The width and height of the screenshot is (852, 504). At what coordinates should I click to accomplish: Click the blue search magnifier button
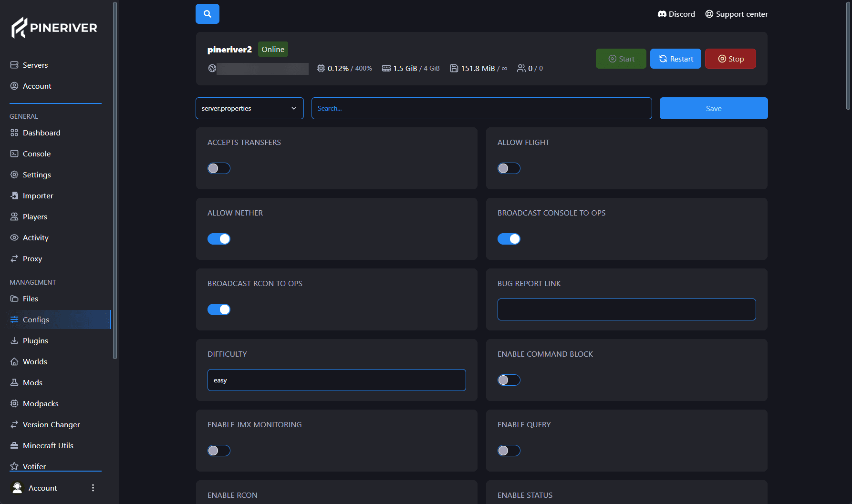(208, 14)
